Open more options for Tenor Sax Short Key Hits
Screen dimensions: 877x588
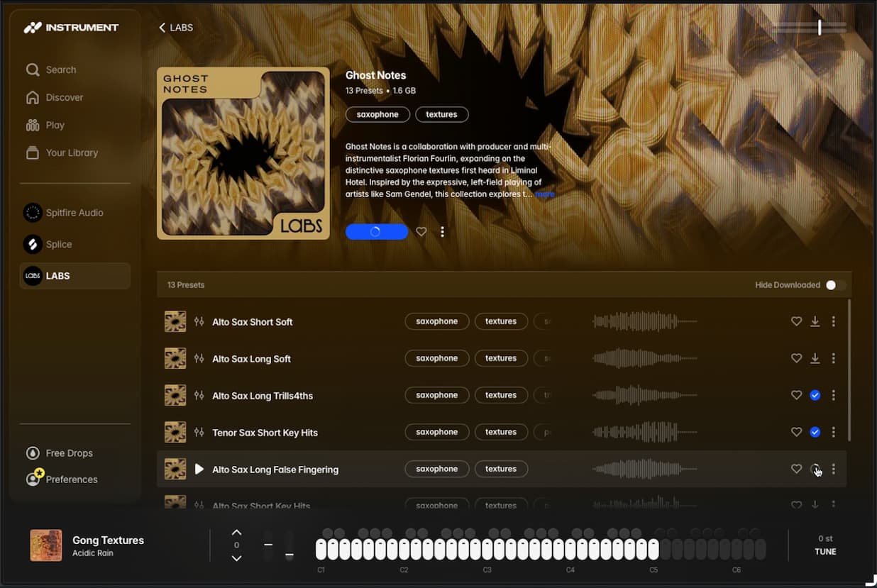pos(834,432)
